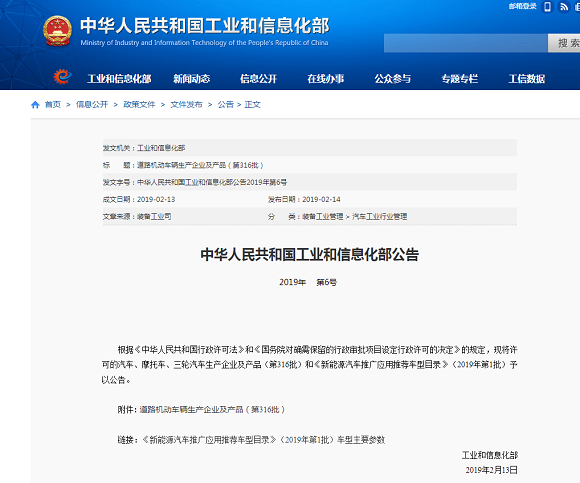Click the red gear e-logo icon
This screenshot has width=580, height=483.
tap(62, 77)
